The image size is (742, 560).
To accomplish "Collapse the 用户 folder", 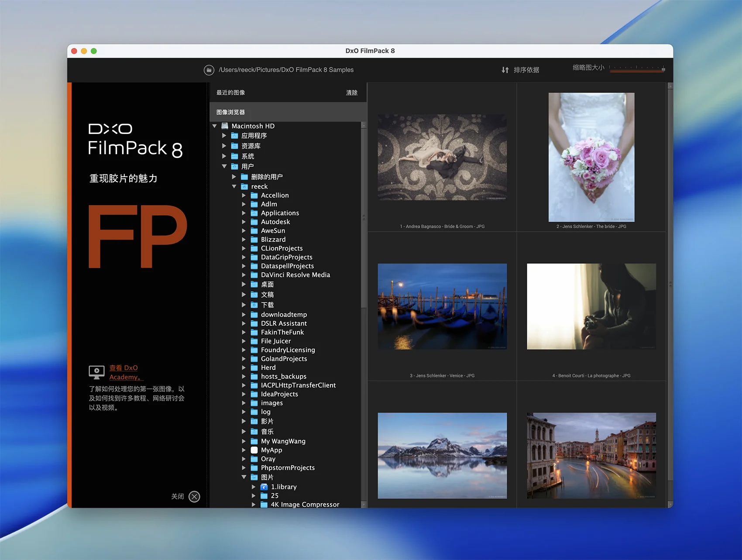I will [224, 166].
